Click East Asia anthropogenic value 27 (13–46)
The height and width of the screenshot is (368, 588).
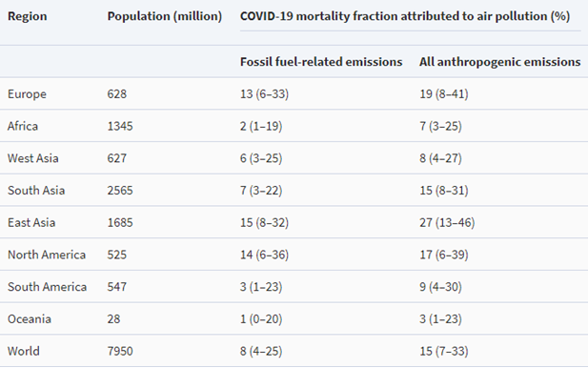[x=447, y=223]
